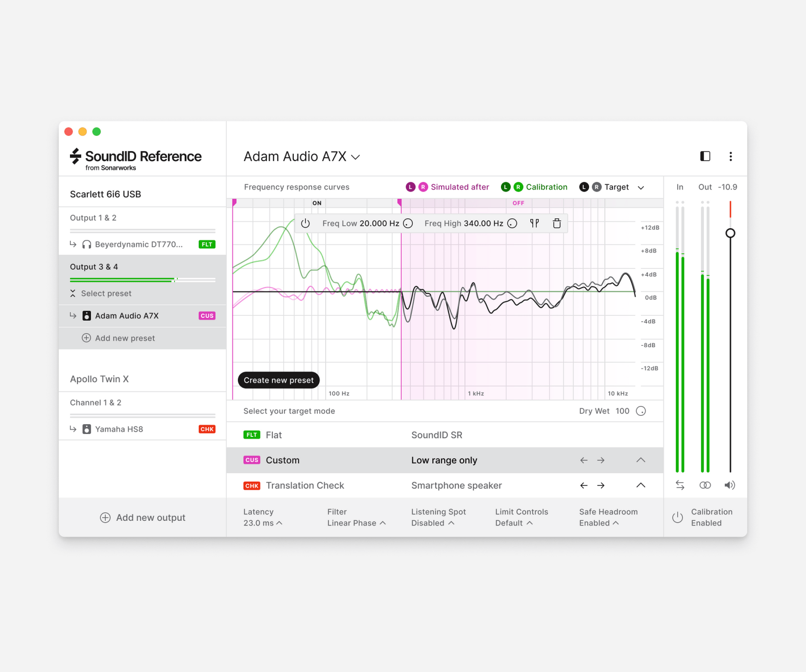Click Add new output
The image size is (806, 672).
pos(142,518)
